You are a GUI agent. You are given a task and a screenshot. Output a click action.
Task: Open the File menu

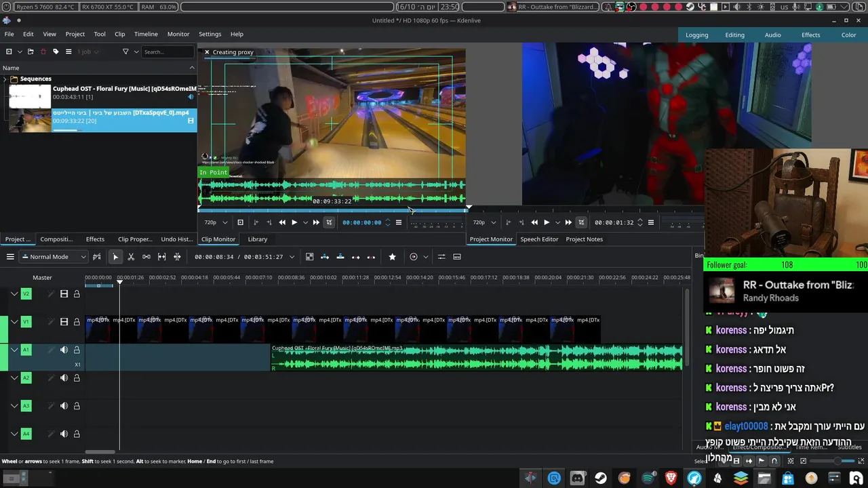click(9, 34)
